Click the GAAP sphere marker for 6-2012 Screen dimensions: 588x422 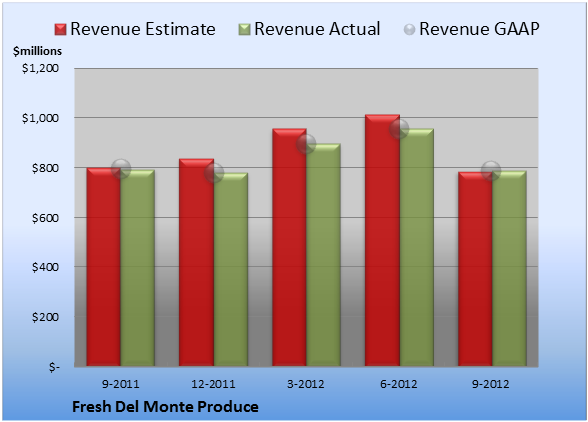click(x=399, y=129)
